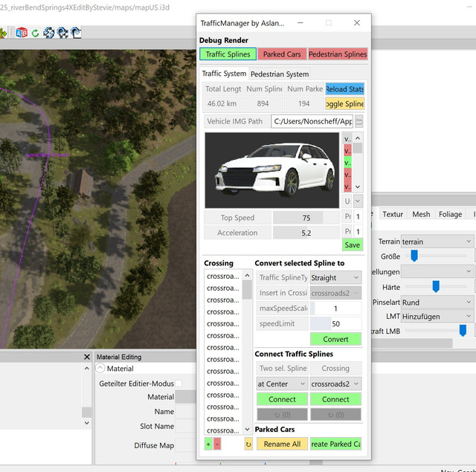This screenshot has width=476, height=472.
Task: Click the Material field in Material Editing
Action: pyautogui.click(x=186, y=397)
